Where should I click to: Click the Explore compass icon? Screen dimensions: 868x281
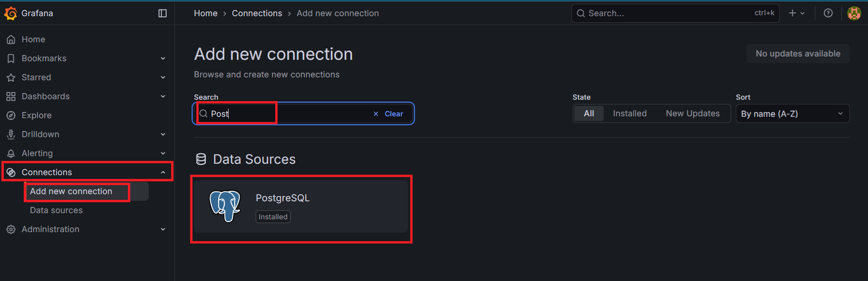click(x=11, y=115)
